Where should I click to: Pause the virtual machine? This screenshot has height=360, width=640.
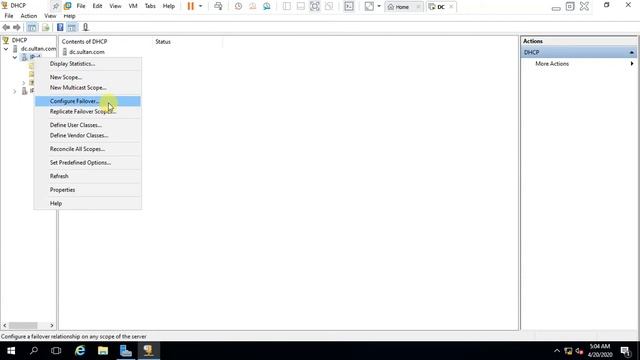click(191, 6)
